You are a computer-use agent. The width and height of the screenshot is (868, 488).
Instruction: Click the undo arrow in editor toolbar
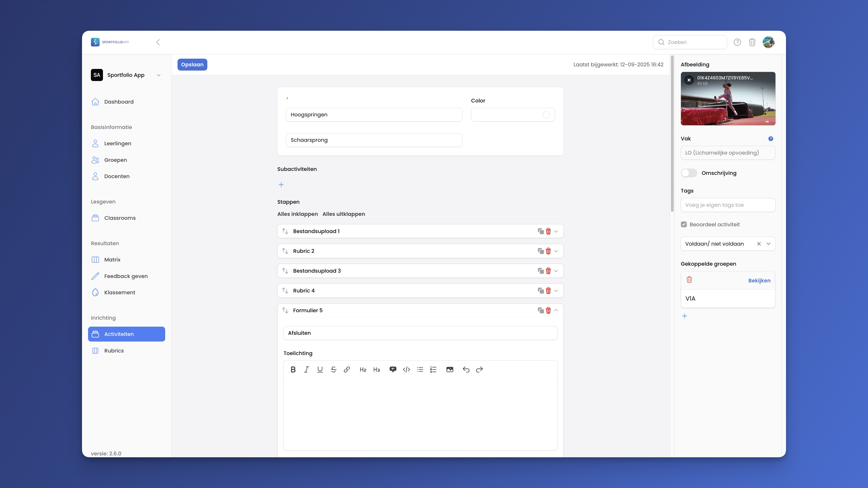[466, 369]
